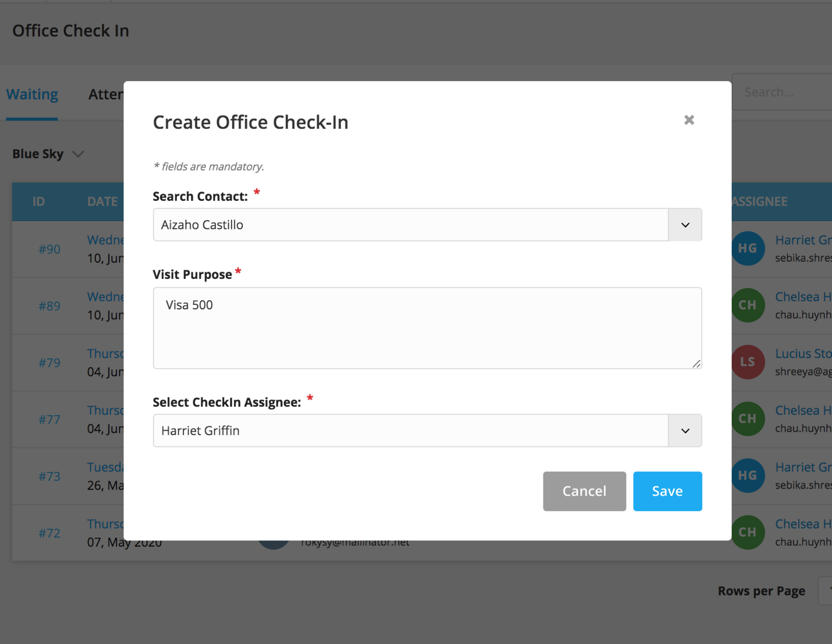Close the Create Office Check-In dialog

tap(689, 120)
